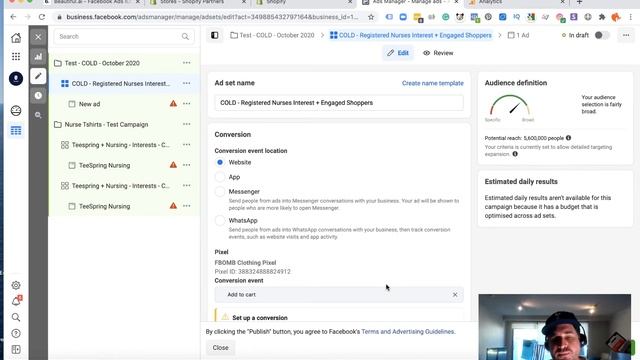The height and width of the screenshot is (360, 640).
Task: Click the search magnifier in left rail
Action: pyautogui.click(x=16, y=317)
